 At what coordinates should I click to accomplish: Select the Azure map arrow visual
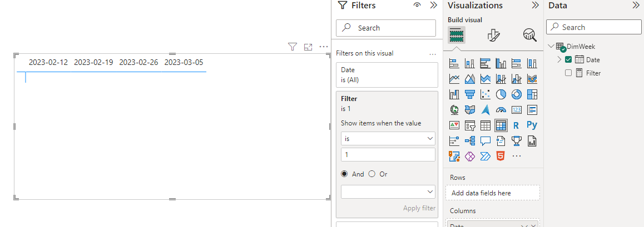point(485,110)
